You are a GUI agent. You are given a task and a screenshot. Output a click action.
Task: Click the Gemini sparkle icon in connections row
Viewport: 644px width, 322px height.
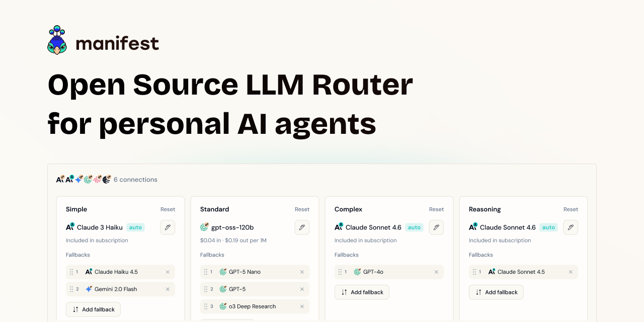[78, 179]
